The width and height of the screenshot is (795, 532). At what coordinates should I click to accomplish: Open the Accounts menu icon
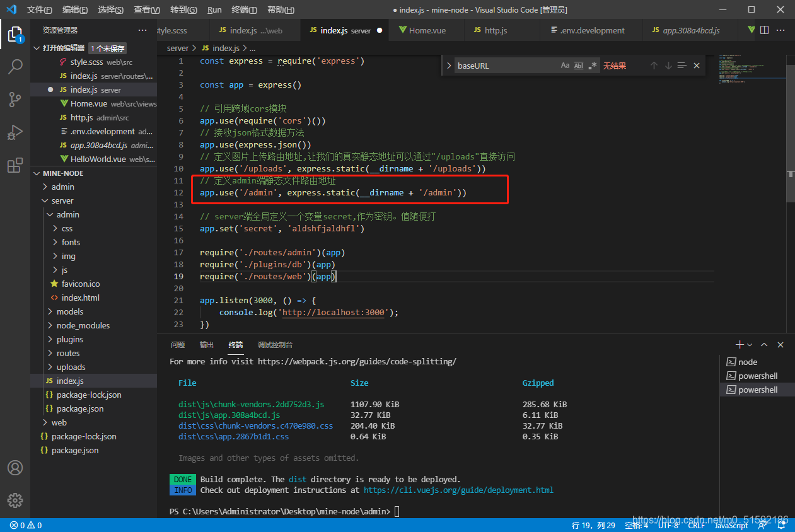(15, 468)
